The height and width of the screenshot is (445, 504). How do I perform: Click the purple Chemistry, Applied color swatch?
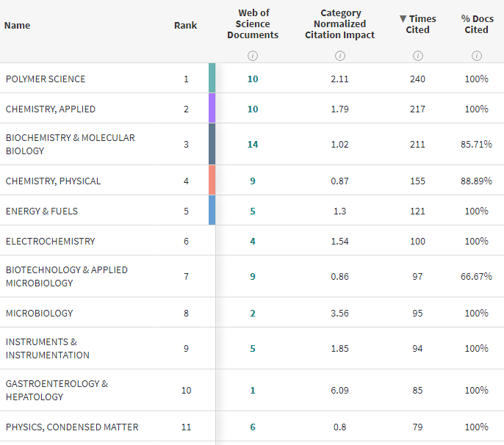click(x=212, y=109)
